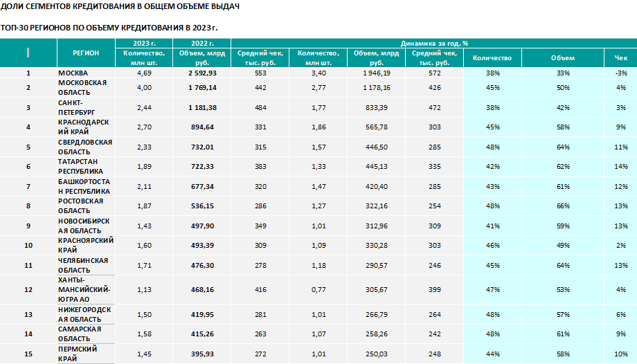Click the 'БАШКОРТОСТАН РЕСПУБЛИКА' region cell
Viewport: 637px width, 364px height.
coord(86,186)
